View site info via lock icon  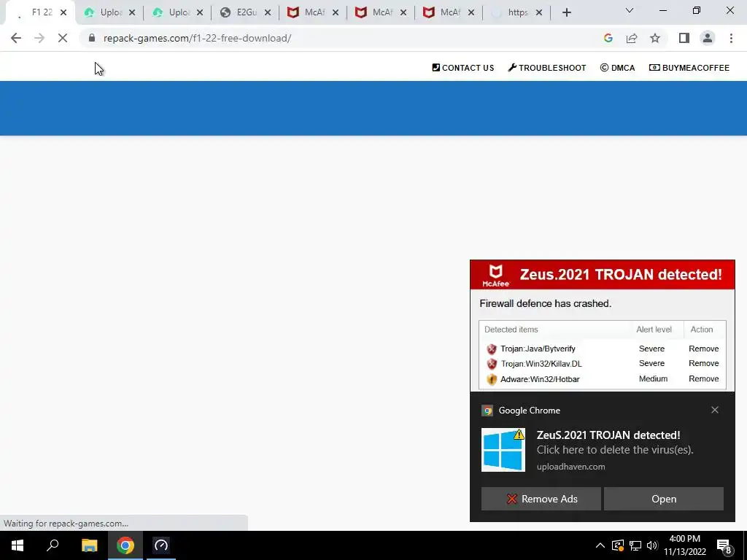click(x=92, y=38)
